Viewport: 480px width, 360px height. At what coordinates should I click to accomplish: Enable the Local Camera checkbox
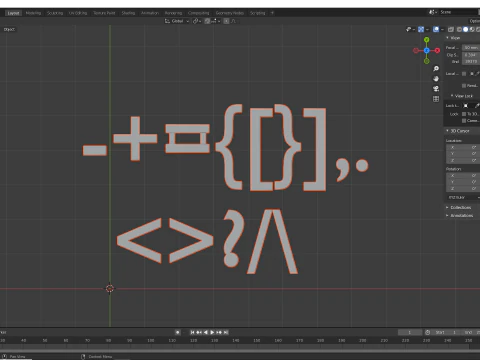pos(464,74)
